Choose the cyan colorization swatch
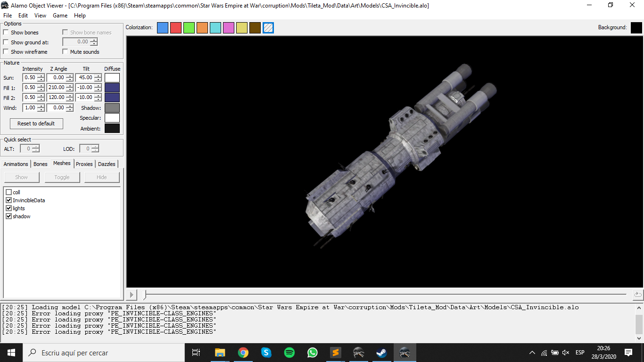 pos(215,28)
